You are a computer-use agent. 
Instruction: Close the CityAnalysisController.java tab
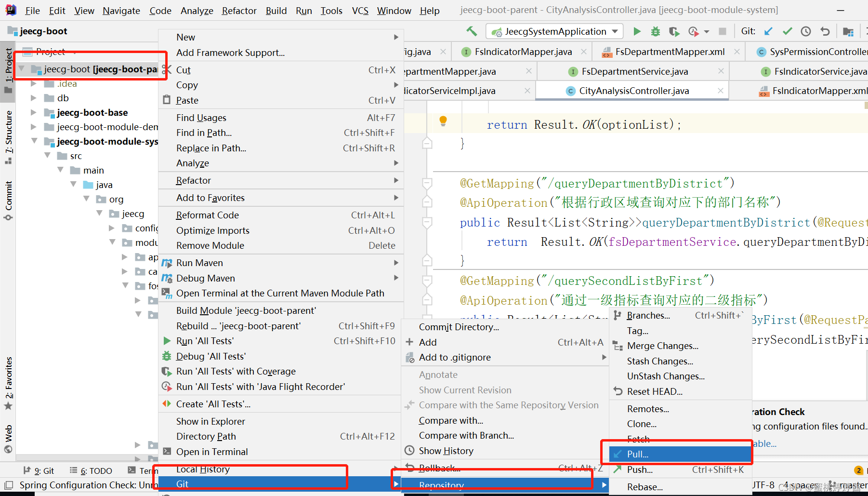(720, 91)
